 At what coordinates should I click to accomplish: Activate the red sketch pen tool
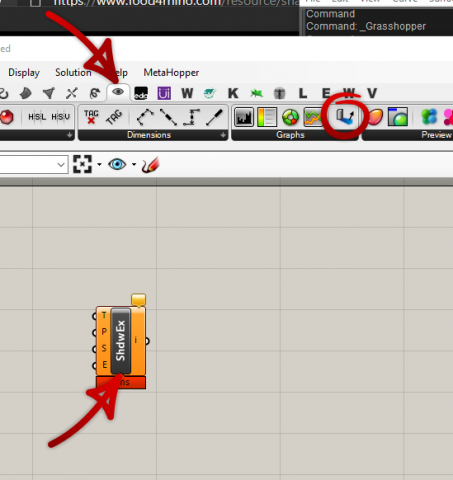coord(150,165)
